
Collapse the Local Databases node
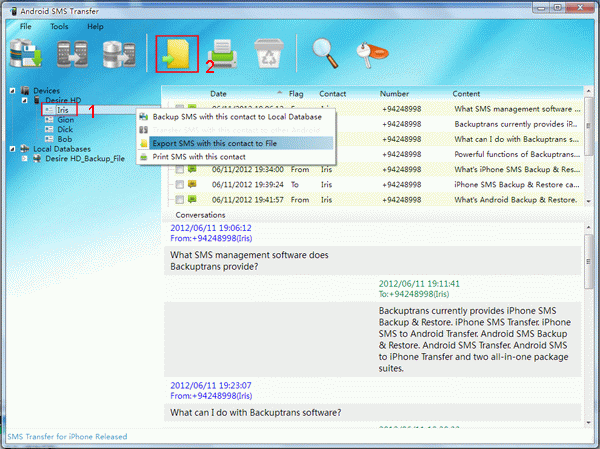[x=13, y=149]
